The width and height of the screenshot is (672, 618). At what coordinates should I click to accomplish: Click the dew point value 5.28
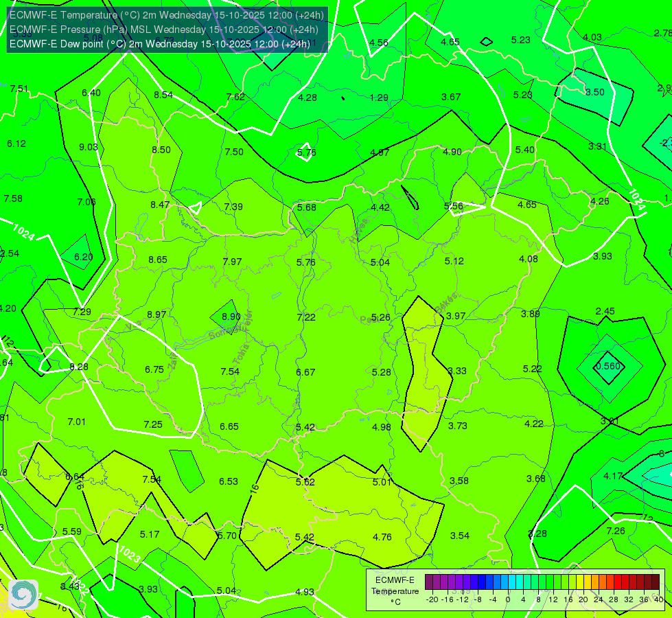[x=382, y=372]
